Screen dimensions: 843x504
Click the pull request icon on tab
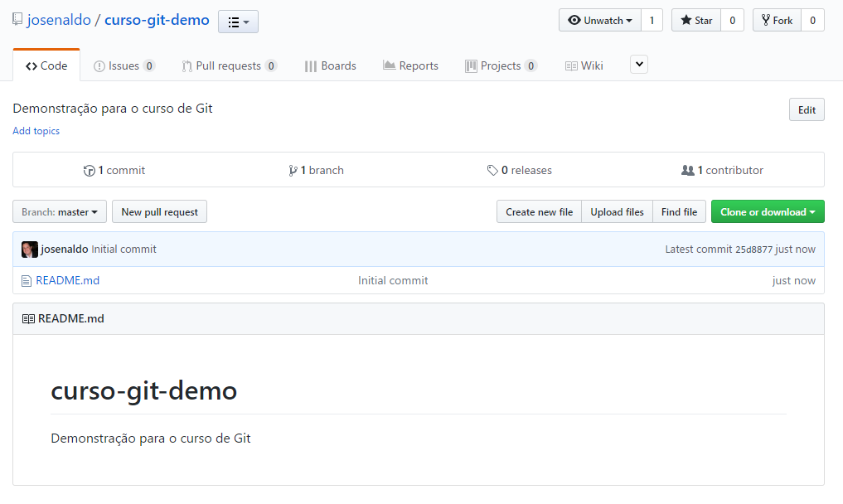(x=187, y=66)
